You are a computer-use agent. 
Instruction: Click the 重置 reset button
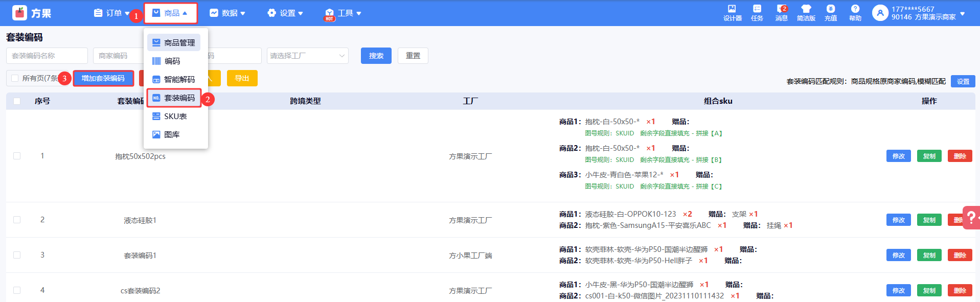413,56
